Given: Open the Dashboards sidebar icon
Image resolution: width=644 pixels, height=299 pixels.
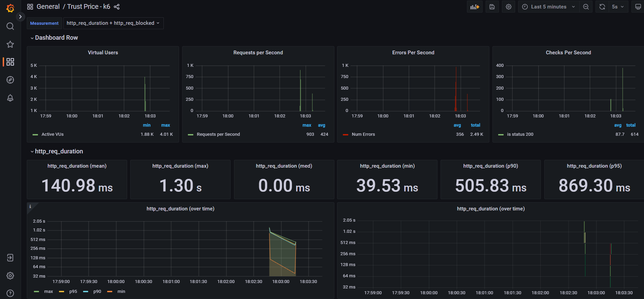Looking at the screenshot, I should tap(10, 62).
